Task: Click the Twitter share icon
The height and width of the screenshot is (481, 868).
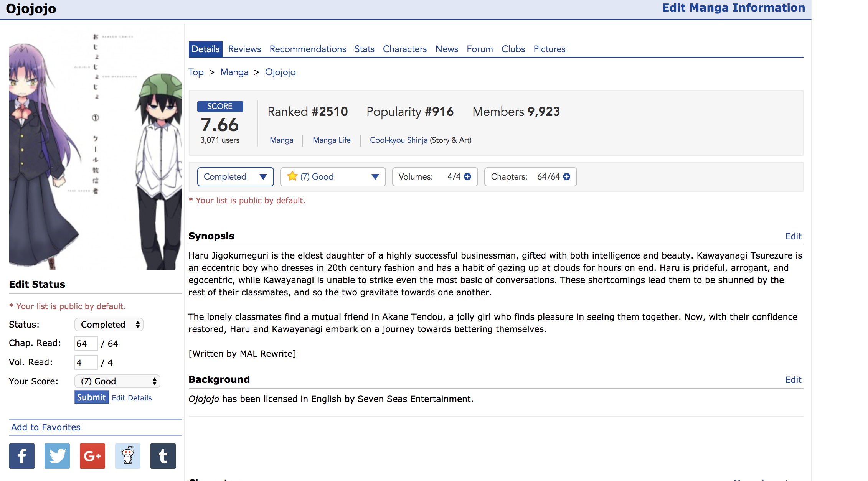Action: (57, 456)
